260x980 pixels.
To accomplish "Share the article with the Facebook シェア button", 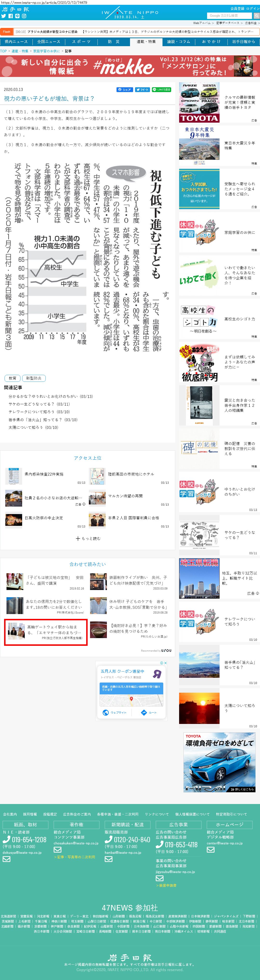I will (124, 90).
